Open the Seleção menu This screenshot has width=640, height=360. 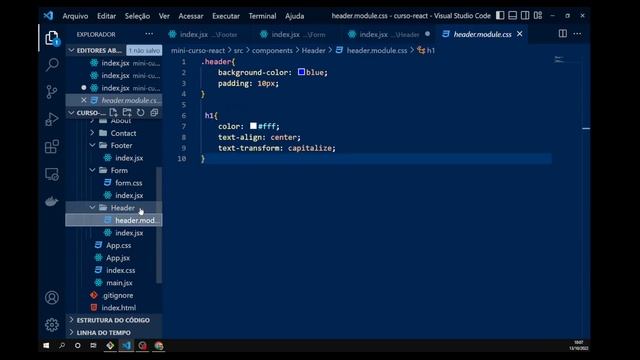tap(137, 16)
